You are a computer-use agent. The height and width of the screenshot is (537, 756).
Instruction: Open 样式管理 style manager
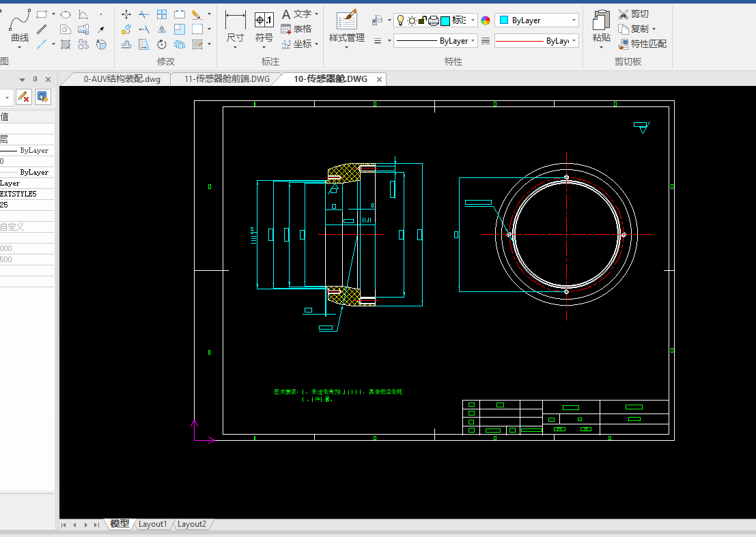pos(347,28)
